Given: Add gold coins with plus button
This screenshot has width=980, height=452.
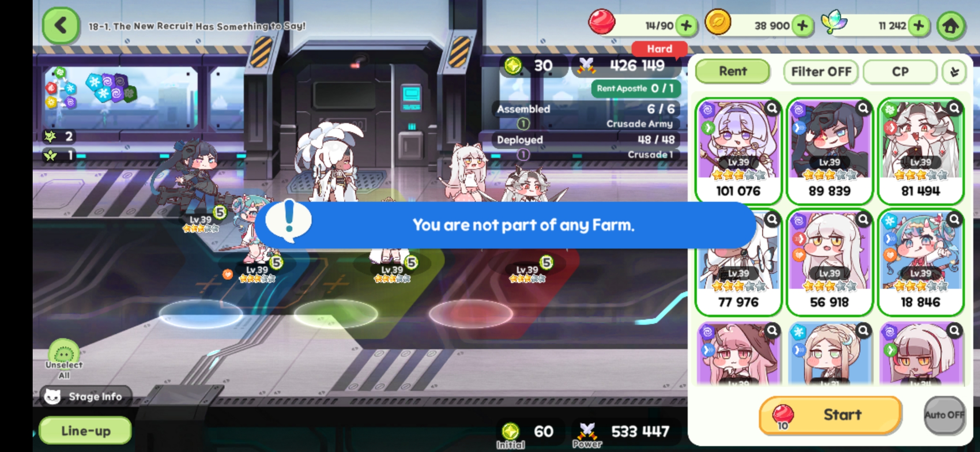Looking at the screenshot, I should coord(802,26).
